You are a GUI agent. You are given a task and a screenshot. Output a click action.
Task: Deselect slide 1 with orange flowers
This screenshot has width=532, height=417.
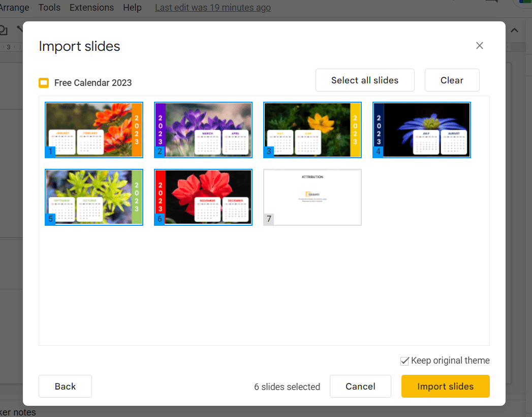coord(94,130)
